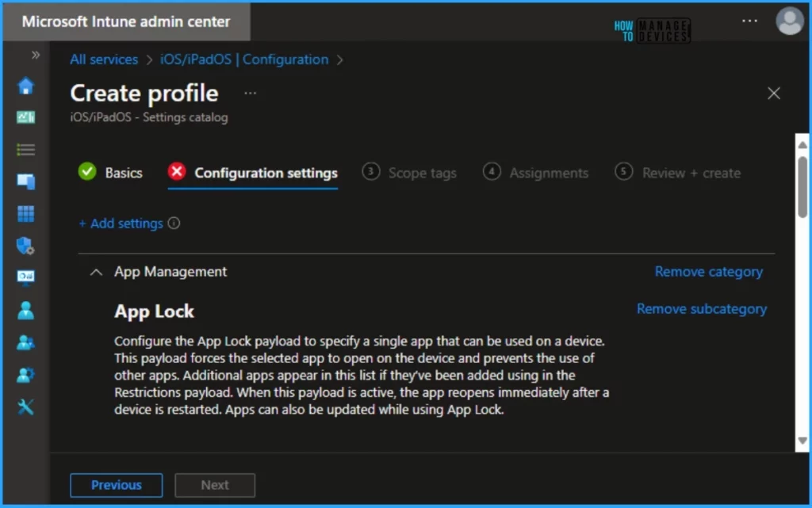Click the Microsoft Intune admin center title
Viewport: 812px width, 508px height.
point(126,21)
